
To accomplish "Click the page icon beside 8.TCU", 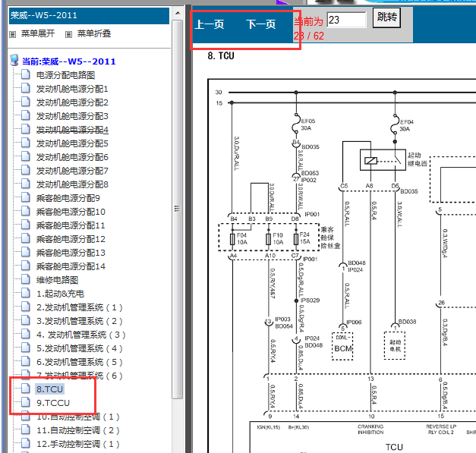I will pyautogui.click(x=26, y=389).
